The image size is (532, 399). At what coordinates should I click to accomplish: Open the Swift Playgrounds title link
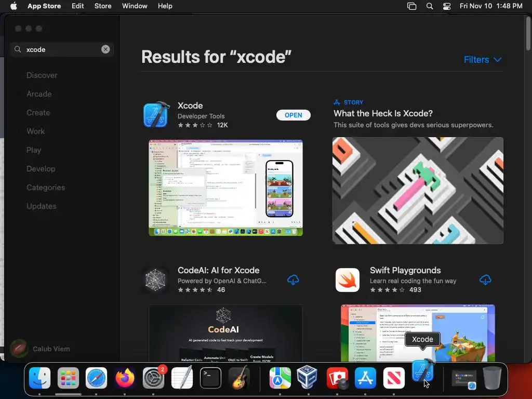click(x=405, y=270)
